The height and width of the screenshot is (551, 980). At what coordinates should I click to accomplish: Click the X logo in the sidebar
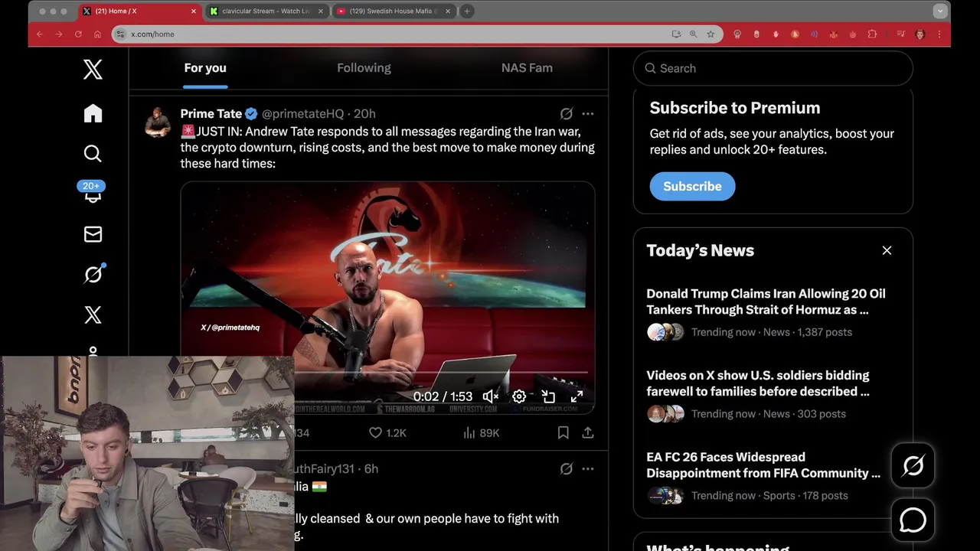pos(93,70)
